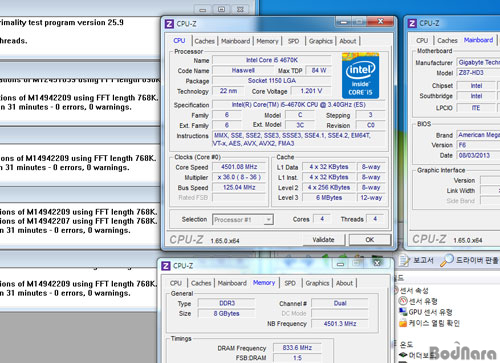Screen dimensions: 500x363
Task: Click the motherboard chip icon under 온도
Action: point(403,355)
